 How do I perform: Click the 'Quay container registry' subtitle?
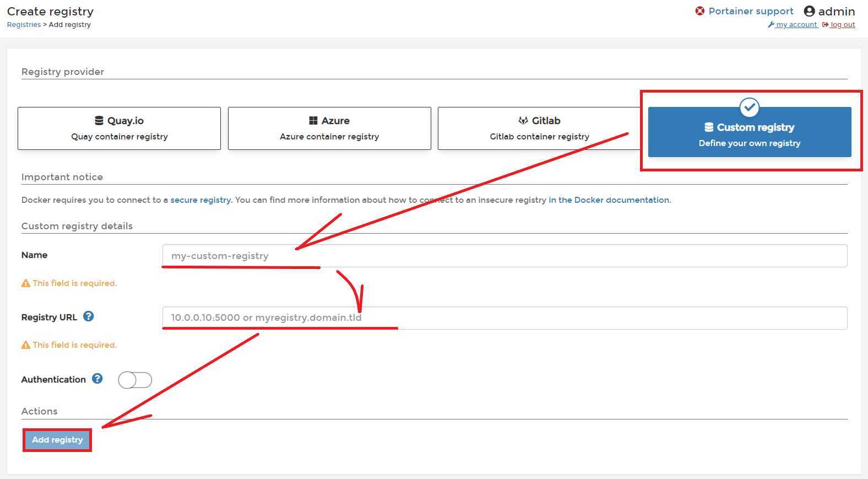click(119, 137)
